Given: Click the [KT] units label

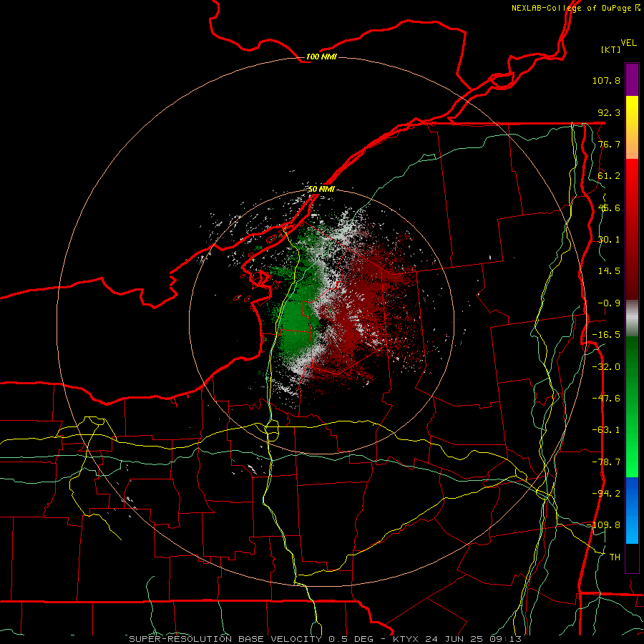Looking at the screenshot, I should pyautogui.click(x=611, y=49).
